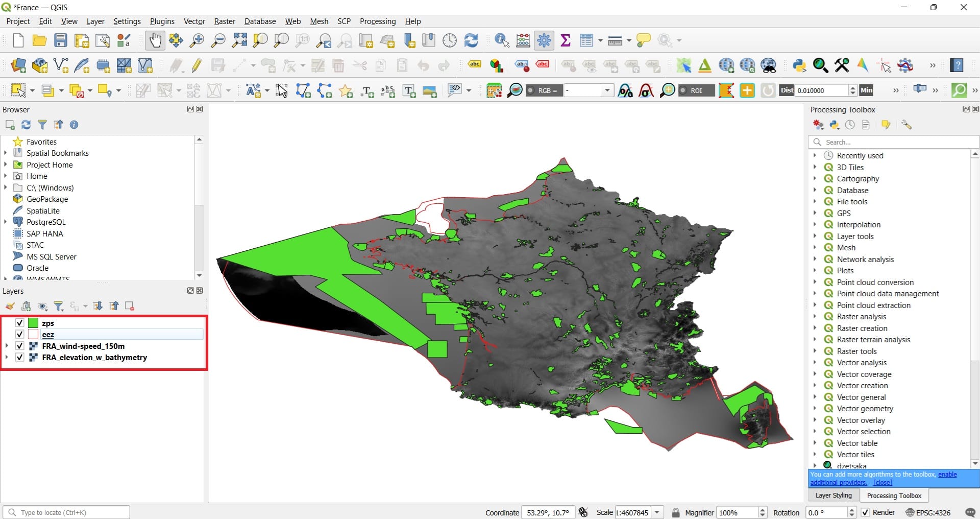Save project with the floppy disk icon

pos(61,40)
